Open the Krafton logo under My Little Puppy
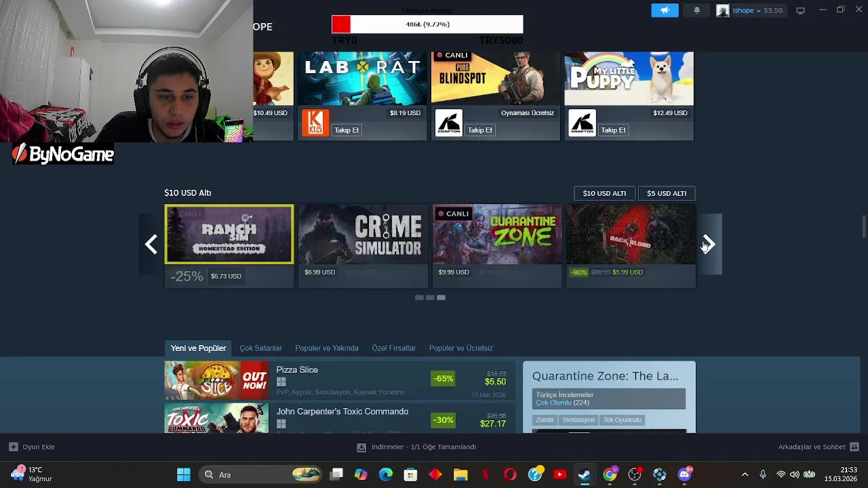Image resolution: width=868 pixels, height=488 pixels. click(582, 123)
